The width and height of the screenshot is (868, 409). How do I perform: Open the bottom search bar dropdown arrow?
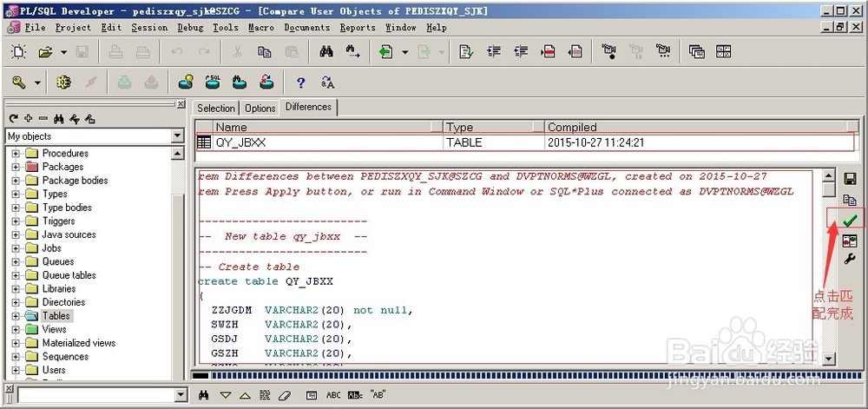tap(181, 395)
